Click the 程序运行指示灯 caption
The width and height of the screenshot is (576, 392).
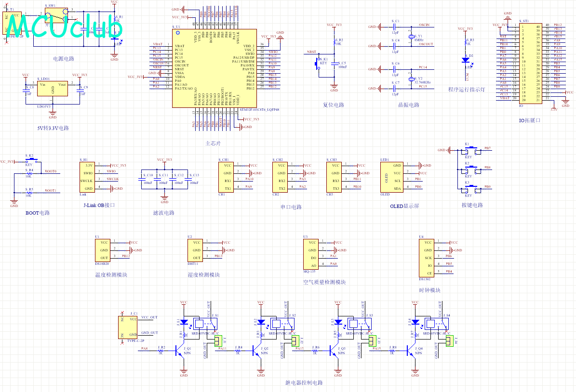(x=467, y=89)
